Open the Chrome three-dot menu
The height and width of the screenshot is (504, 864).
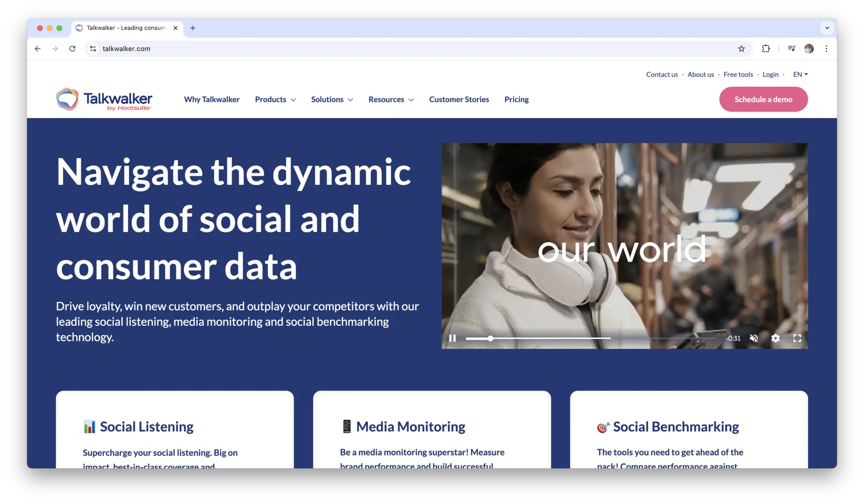point(826,49)
